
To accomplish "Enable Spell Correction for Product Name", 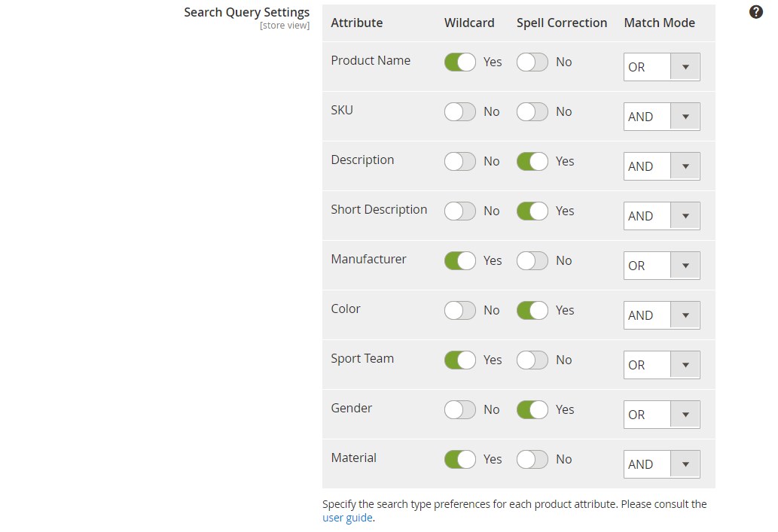I will (x=532, y=62).
